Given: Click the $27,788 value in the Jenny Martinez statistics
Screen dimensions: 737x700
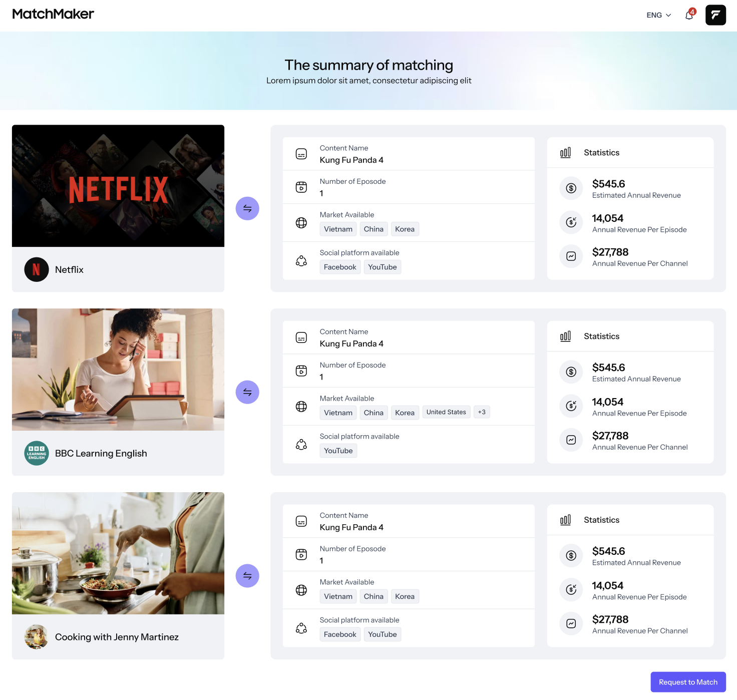Looking at the screenshot, I should coord(610,620).
